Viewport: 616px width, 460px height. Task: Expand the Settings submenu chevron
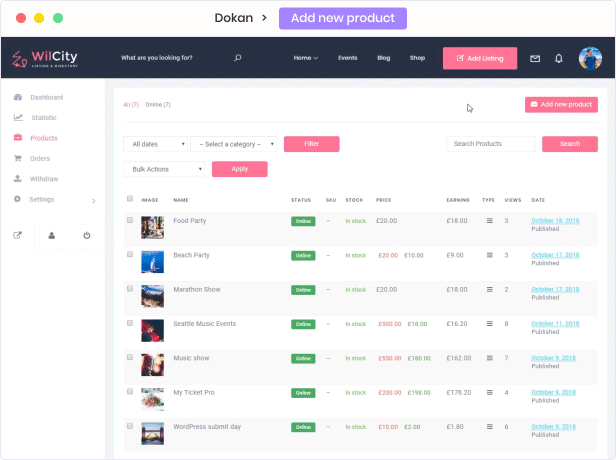pyautogui.click(x=94, y=201)
